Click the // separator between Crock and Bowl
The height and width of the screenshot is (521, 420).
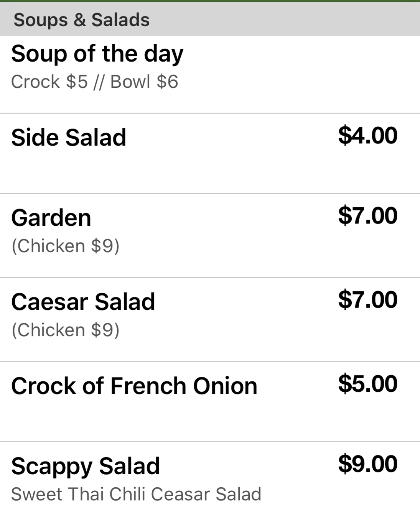(x=99, y=82)
